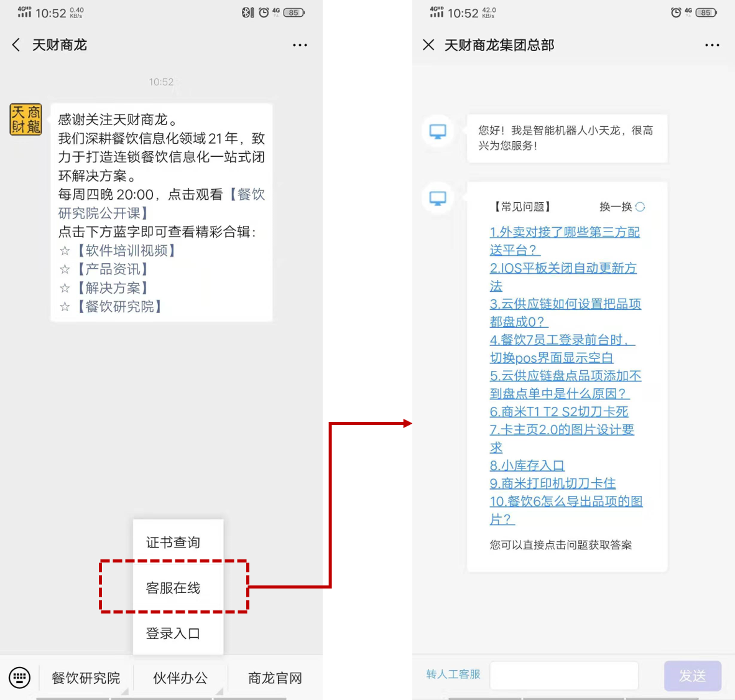Open question 8 小库存入口

(527, 465)
